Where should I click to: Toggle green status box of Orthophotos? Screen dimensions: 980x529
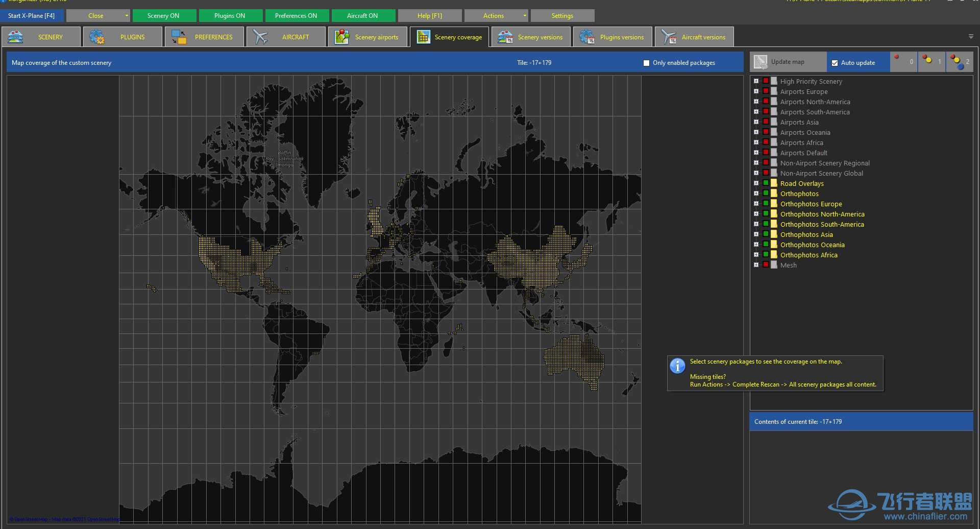pos(766,193)
